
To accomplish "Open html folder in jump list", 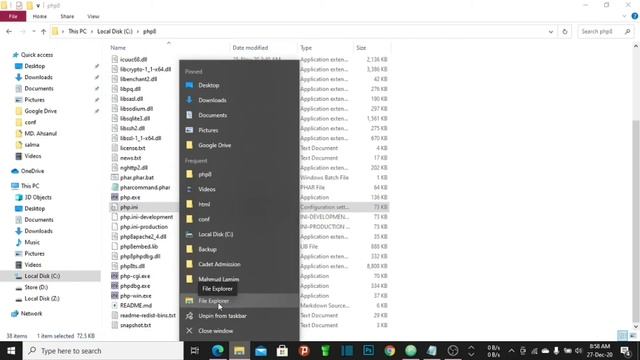I will click(239, 204).
